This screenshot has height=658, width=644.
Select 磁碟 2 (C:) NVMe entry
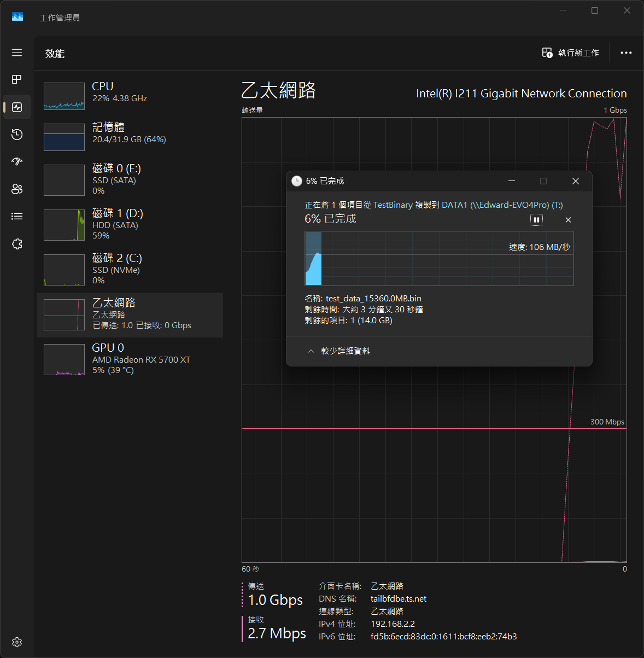(x=130, y=270)
